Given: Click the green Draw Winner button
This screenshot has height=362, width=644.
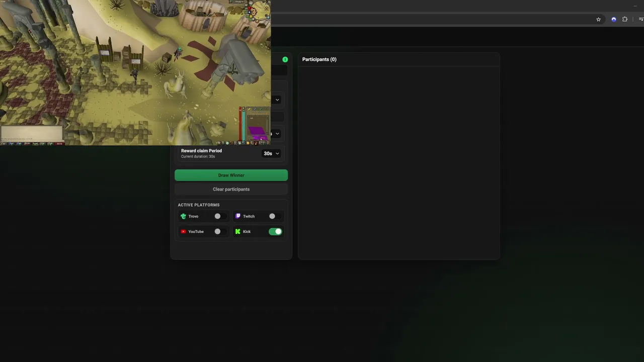Looking at the screenshot, I should 231,175.
